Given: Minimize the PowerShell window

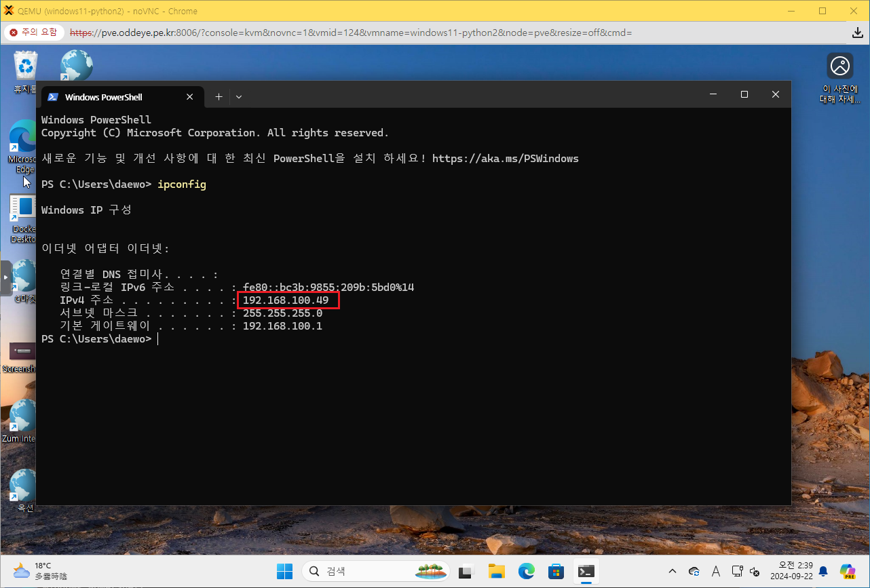Looking at the screenshot, I should pyautogui.click(x=713, y=95).
